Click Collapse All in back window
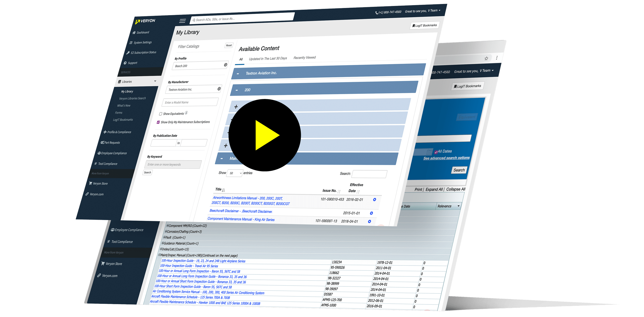This screenshot has height=317, width=644. [456, 189]
